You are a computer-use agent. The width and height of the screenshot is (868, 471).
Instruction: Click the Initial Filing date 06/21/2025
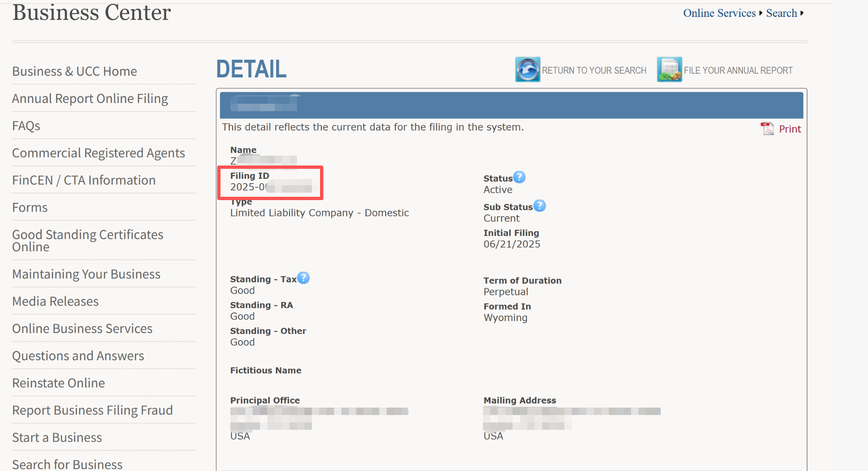click(512, 244)
